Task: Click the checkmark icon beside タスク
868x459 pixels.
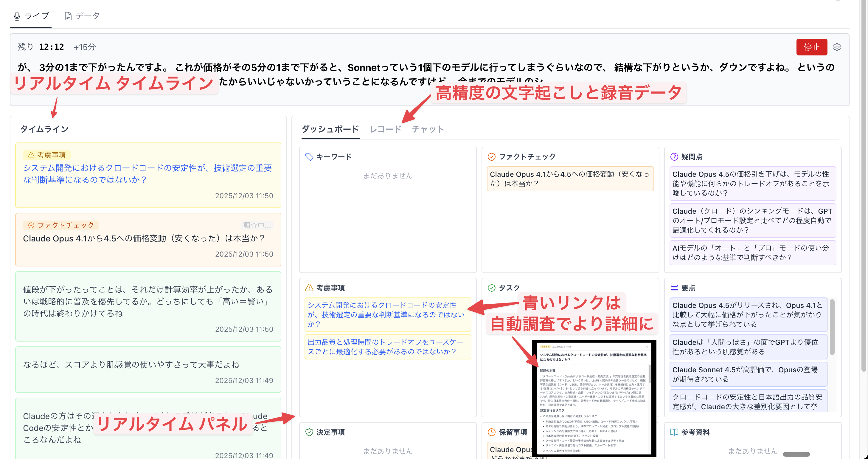Action: (492, 288)
